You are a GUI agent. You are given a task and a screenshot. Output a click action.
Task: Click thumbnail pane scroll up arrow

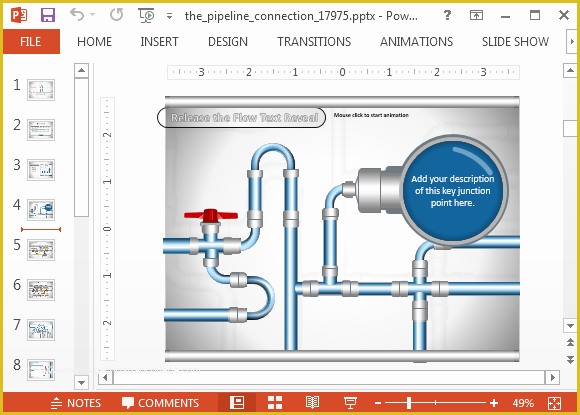point(81,70)
